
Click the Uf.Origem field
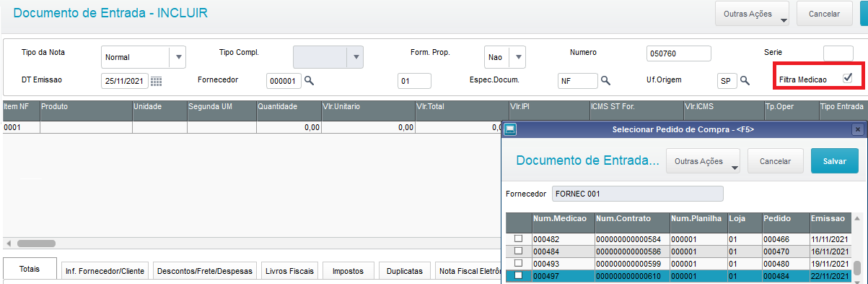(x=727, y=82)
